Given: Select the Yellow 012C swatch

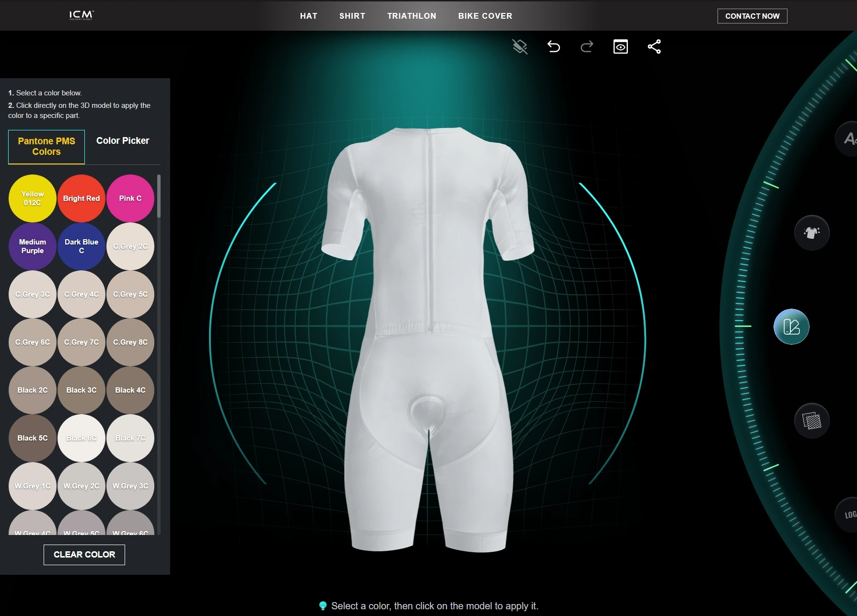Looking at the screenshot, I should pyautogui.click(x=33, y=198).
